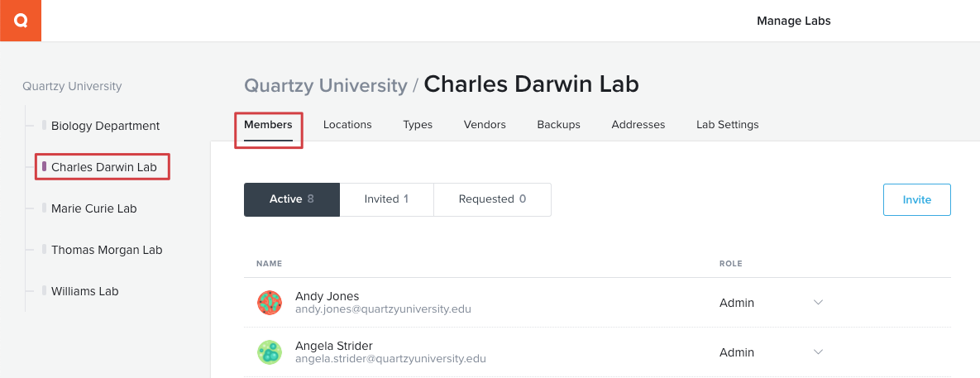
Task: Click the Quartzy University breadcrumb
Action: click(x=326, y=85)
